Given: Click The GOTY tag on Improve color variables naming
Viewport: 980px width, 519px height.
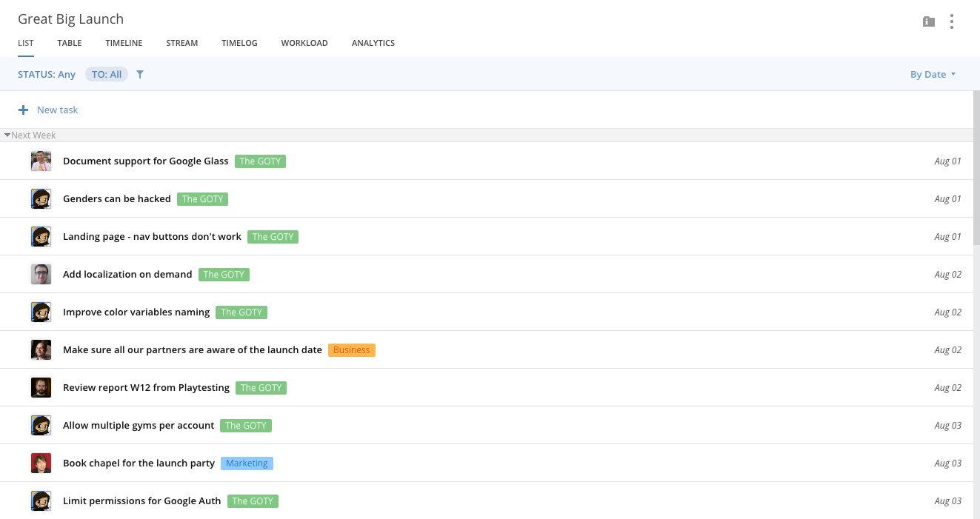Looking at the screenshot, I should pos(241,312).
